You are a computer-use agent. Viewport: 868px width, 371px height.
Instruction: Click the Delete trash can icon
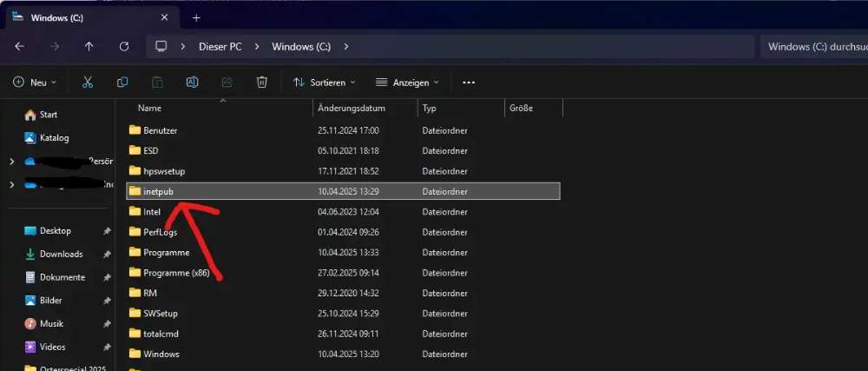tap(262, 83)
